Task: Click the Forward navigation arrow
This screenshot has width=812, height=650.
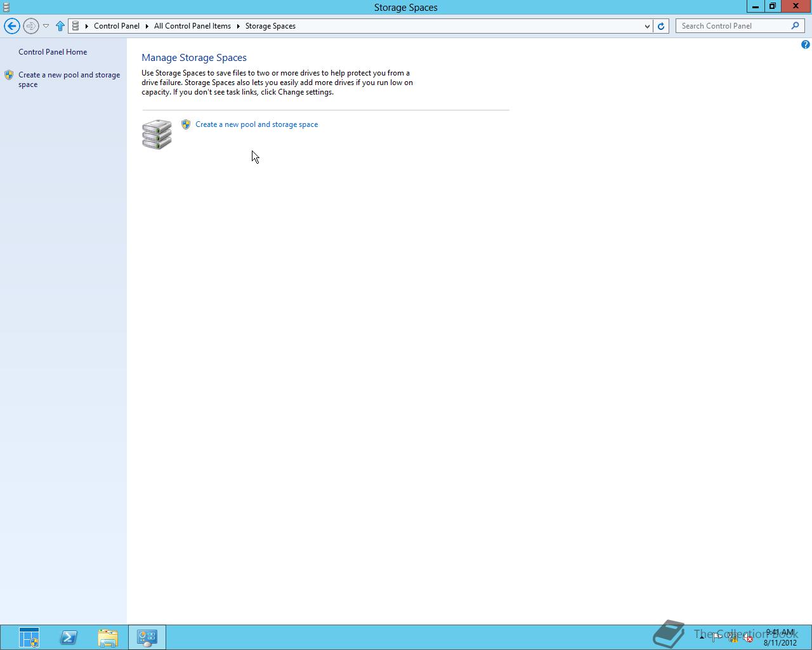Action: tap(30, 26)
